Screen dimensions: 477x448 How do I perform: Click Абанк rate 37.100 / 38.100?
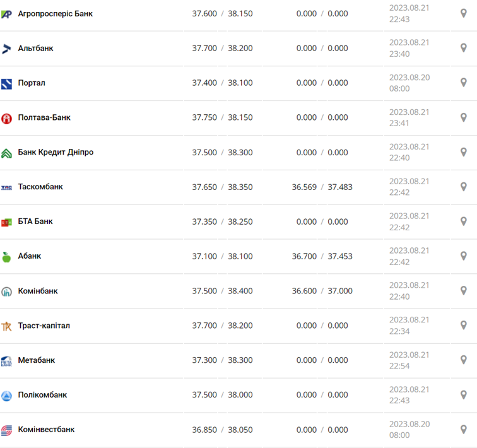(222, 256)
